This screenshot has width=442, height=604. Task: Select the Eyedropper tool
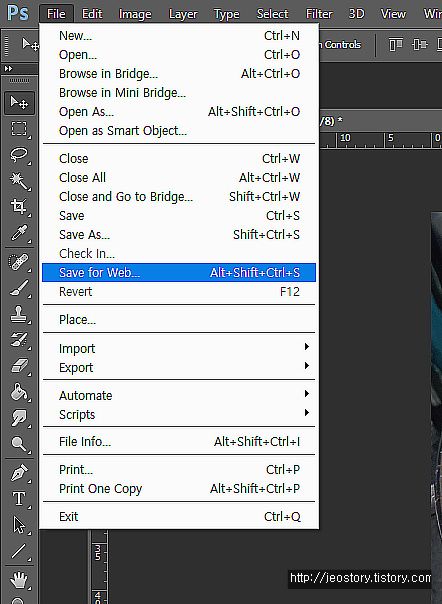click(19, 233)
